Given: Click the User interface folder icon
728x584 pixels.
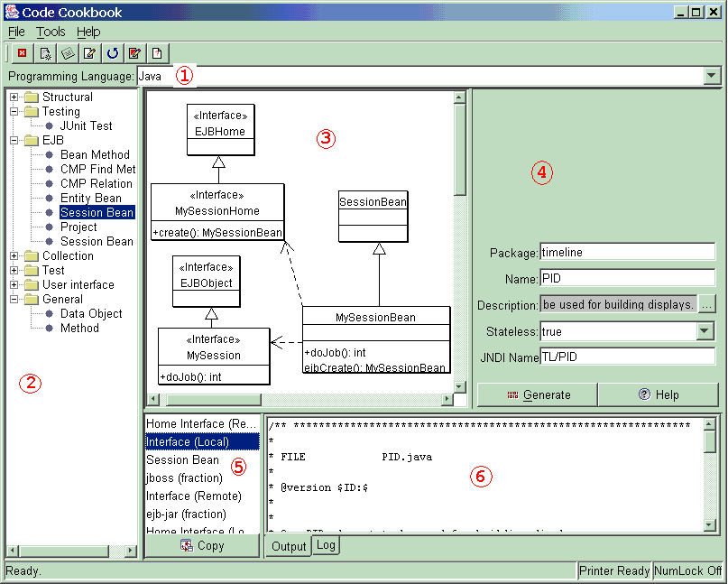Looking at the screenshot, I should coord(32,285).
